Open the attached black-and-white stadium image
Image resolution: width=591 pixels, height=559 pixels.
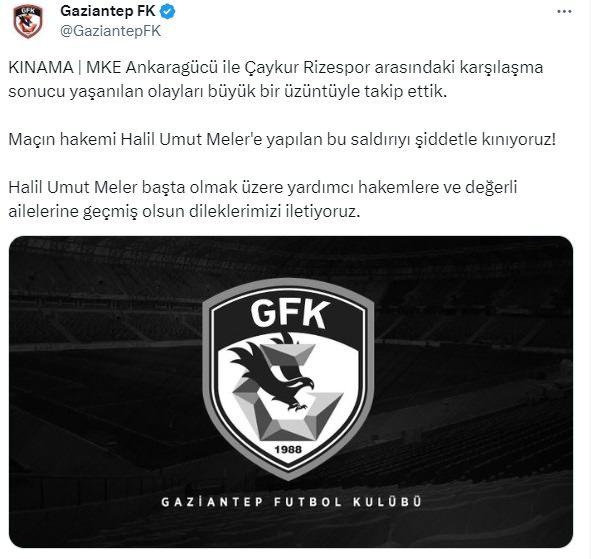[x=291, y=392]
